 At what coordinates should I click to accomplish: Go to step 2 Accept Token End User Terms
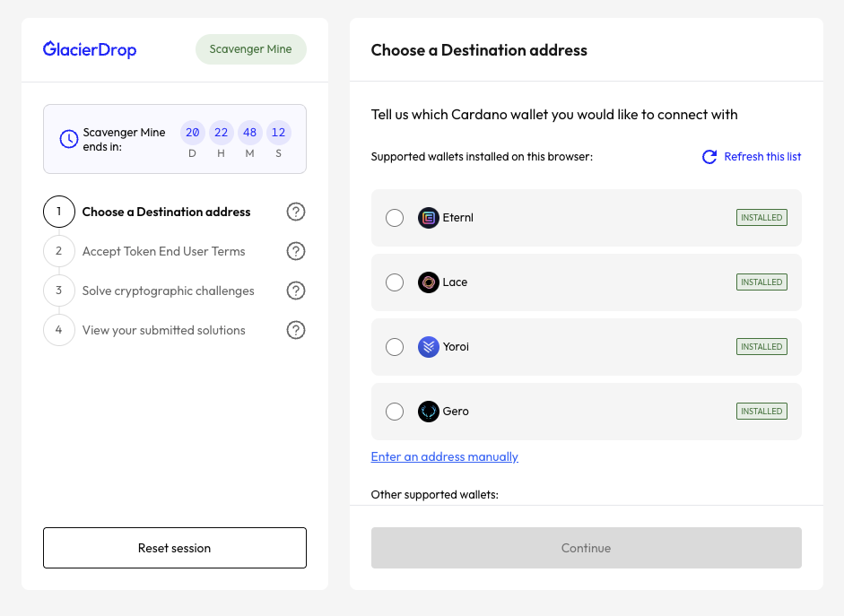(163, 252)
